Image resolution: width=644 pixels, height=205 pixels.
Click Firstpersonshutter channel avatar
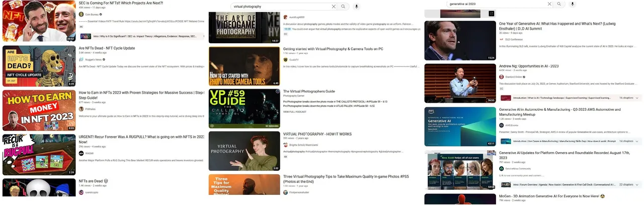pos(285,192)
